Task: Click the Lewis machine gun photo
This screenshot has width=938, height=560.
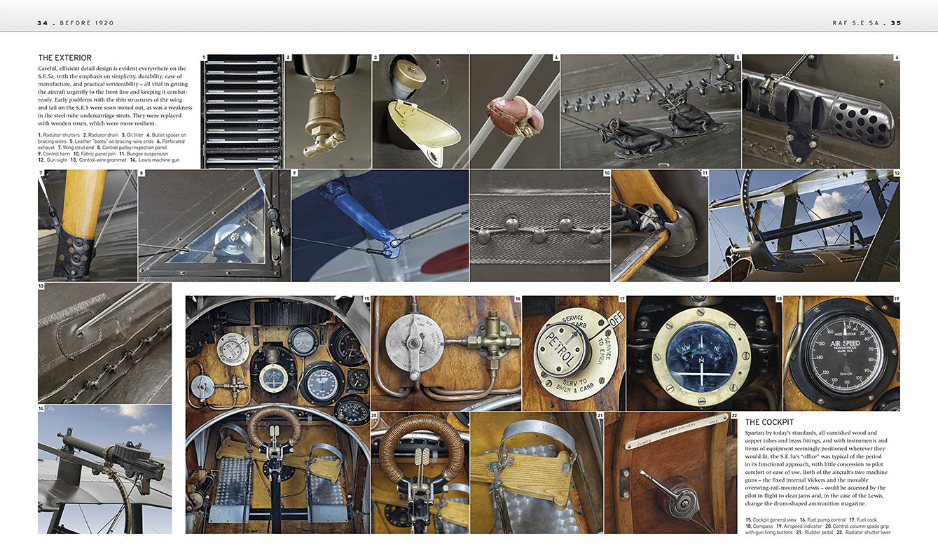Action: tap(104, 469)
